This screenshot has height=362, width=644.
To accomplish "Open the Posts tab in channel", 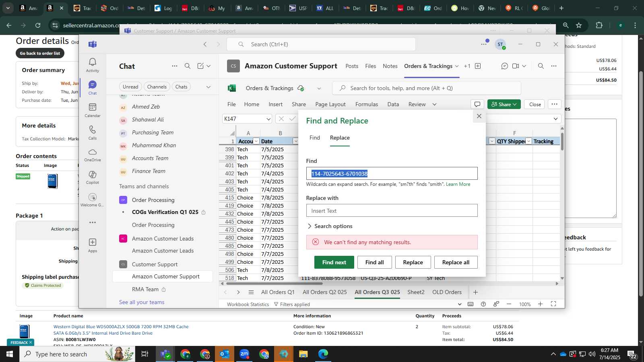I will point(352,66).
